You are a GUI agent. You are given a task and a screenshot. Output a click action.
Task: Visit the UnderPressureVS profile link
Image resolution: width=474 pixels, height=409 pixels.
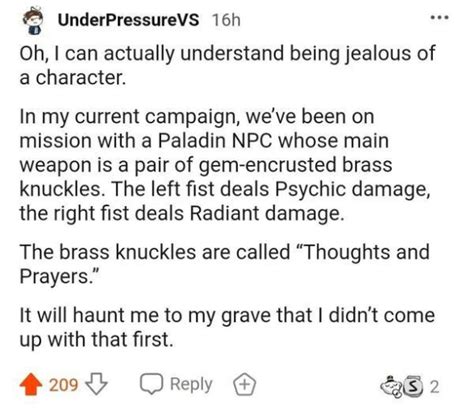point(128,20)
